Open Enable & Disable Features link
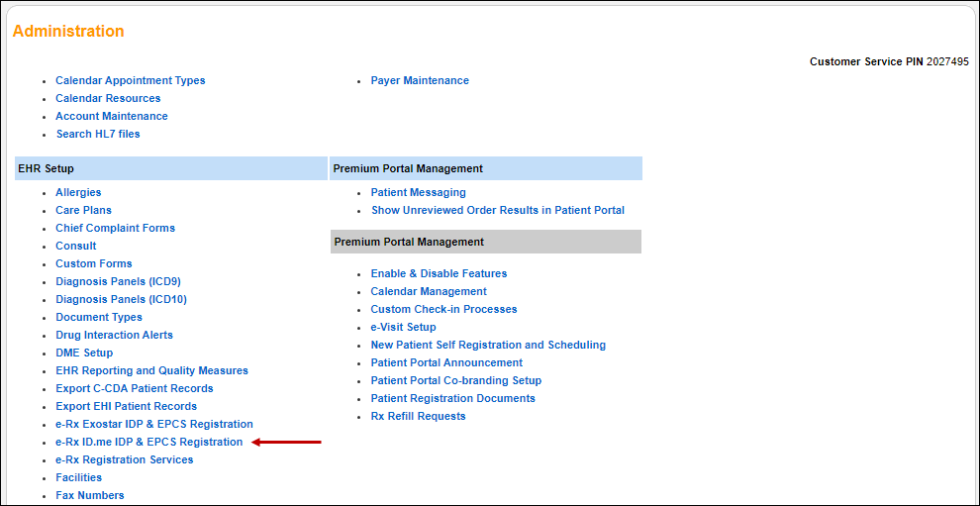This screenshot has width=980, height=506. pyautogui.click(x=439, y=273)
